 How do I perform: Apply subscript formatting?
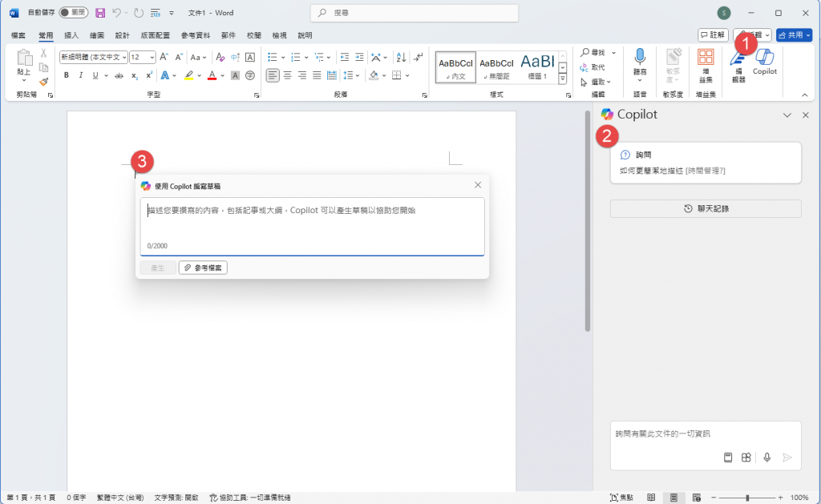[x=135, y=75]
